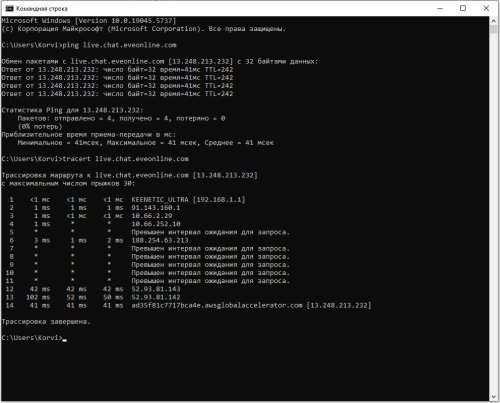Click the (0% потерь) statistics text
Viewport: 500px width, 403px height.
(x=40, y=126)
